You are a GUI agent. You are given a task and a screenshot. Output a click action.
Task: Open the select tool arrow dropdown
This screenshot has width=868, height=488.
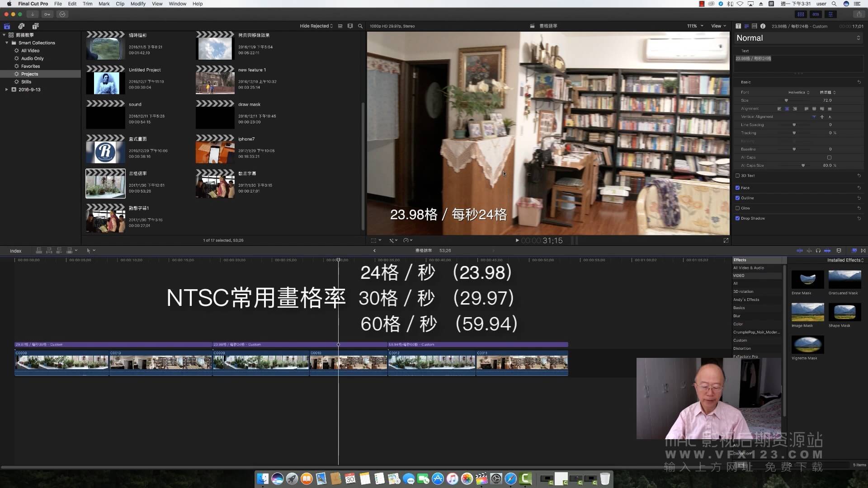90,251
